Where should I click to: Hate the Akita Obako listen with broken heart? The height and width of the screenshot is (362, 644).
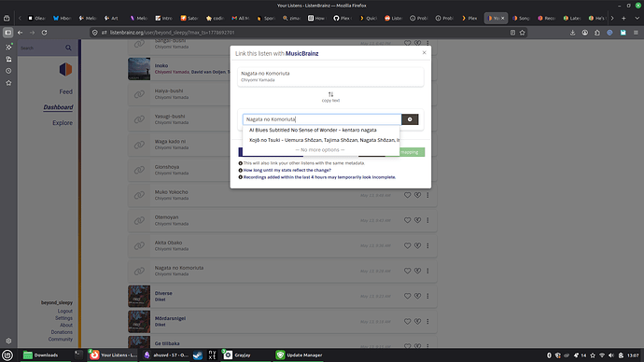418,245
